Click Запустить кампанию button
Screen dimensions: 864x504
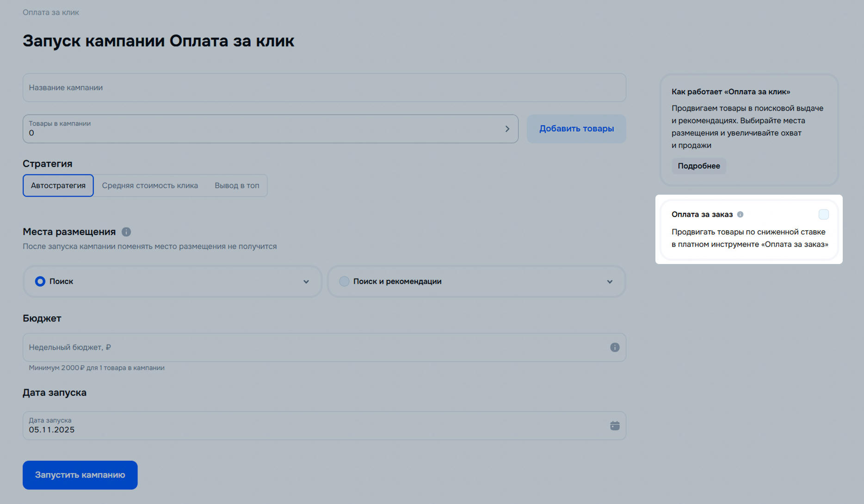80,475
